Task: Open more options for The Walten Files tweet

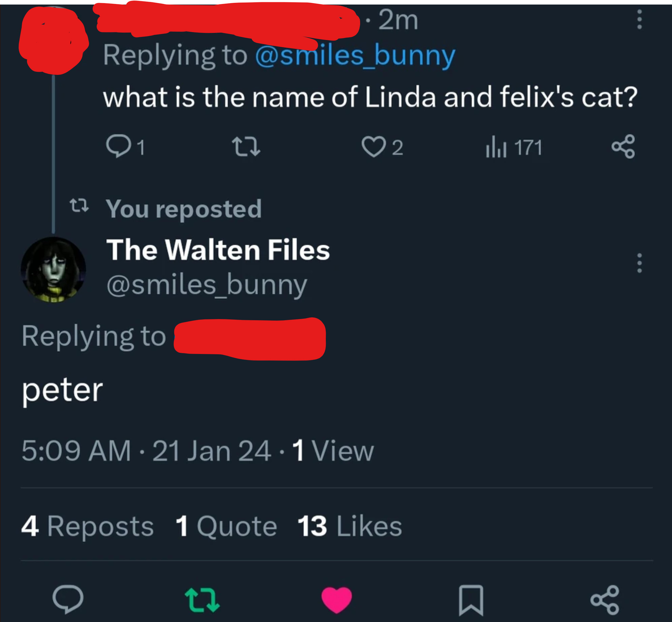Action: pyautogui.click(x=639, y=263)
